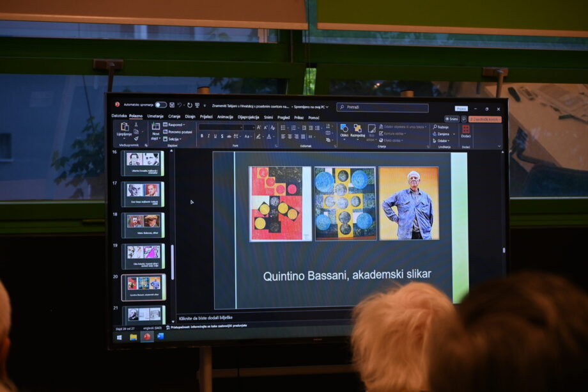
Task: Toggle Center paragraph alignment
Action: click(290, 137)
